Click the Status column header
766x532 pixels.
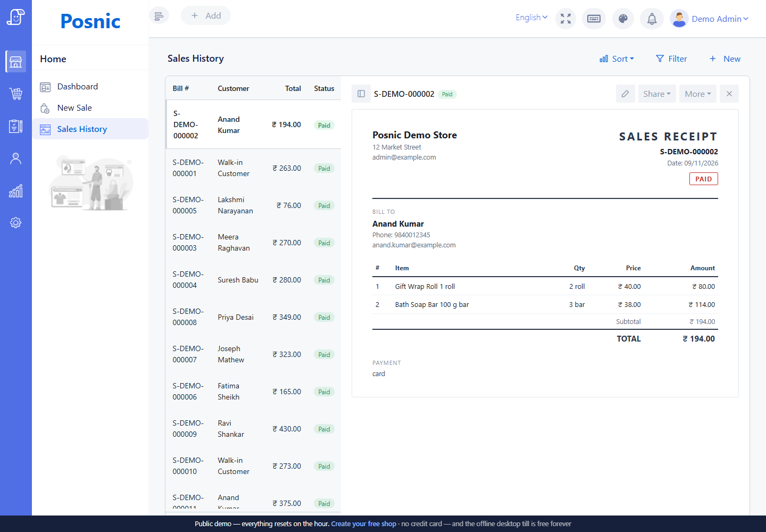pyautogui.click(x=324, y=89)
